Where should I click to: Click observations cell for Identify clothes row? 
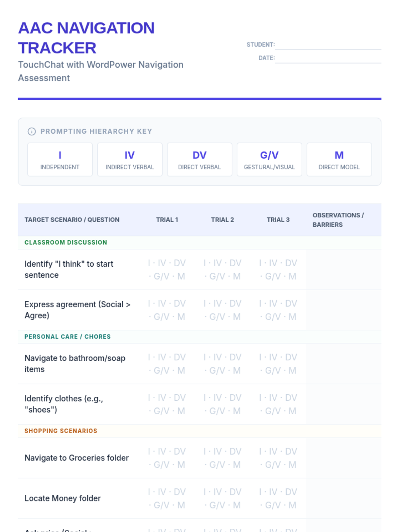[x=343, y=404]
